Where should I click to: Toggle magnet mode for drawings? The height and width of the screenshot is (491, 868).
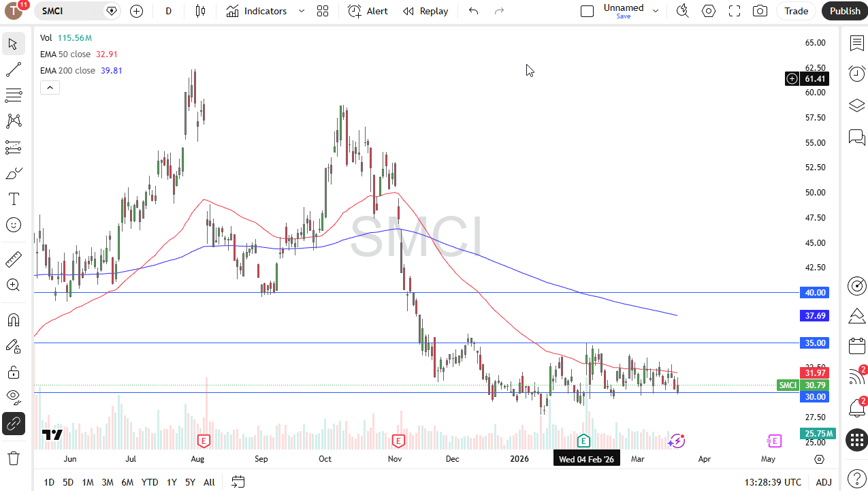pos(13,320)
